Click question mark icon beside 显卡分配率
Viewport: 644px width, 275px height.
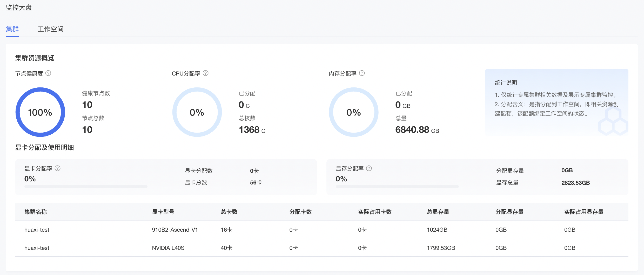tap(58, 168)
